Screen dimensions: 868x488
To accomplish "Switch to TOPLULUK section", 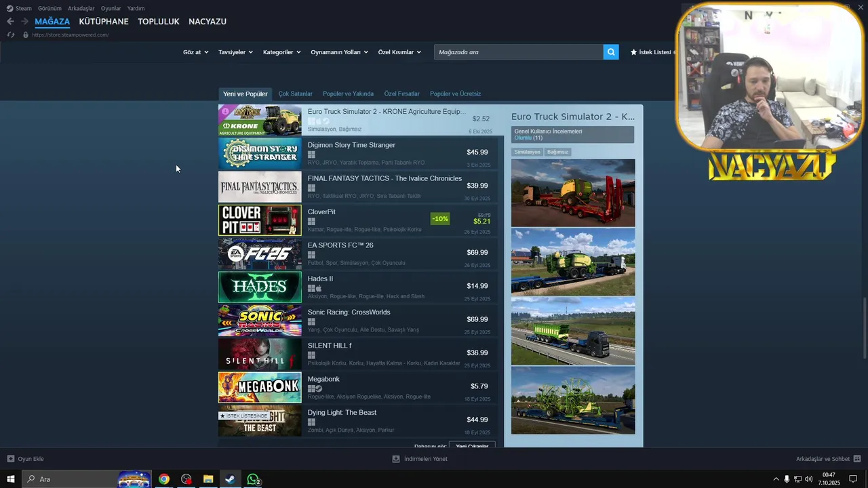I will [x=159, y=22].
